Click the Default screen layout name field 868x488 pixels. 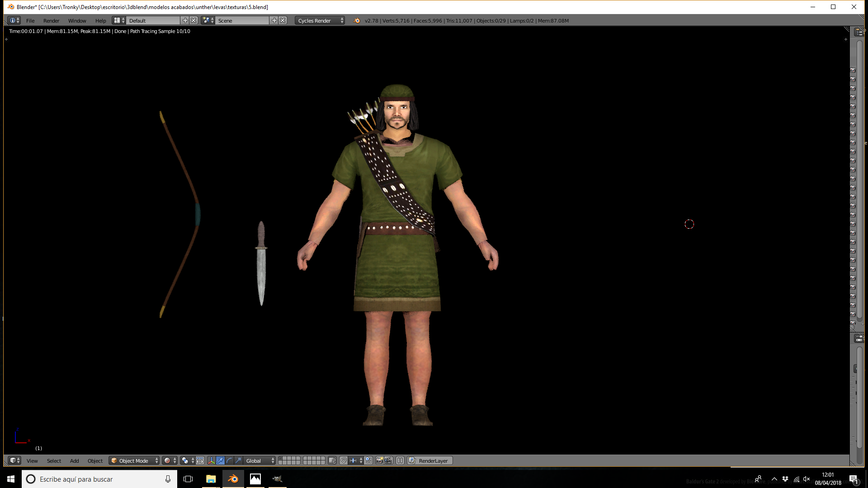tap(154, 20)
